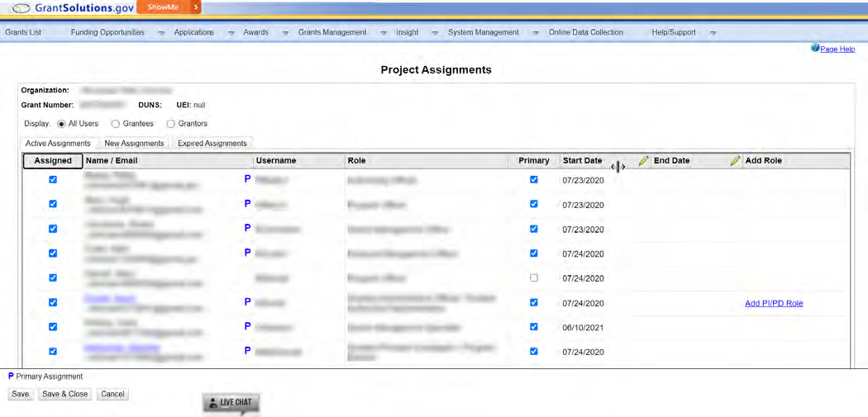The width and height of the screenshot is (868, 417).
Task: Uncheck Assigned checkbox in the first row
Action: pyautogui.click(x=53, y=179)
